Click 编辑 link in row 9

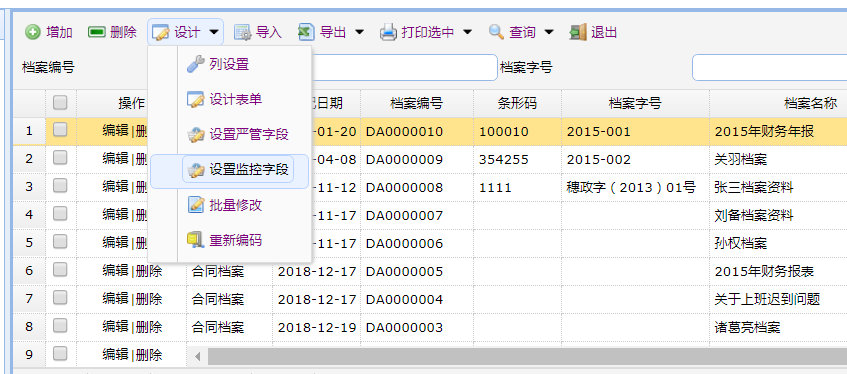[x=115, y=355]
